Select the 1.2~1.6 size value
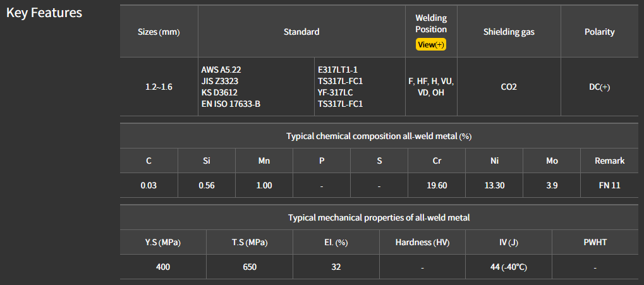 159,87
